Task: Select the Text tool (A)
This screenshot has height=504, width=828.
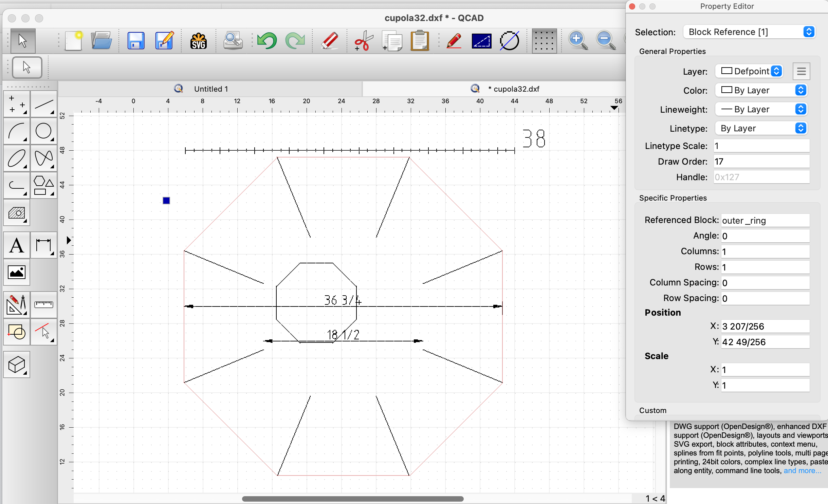Action: (17, 245)
